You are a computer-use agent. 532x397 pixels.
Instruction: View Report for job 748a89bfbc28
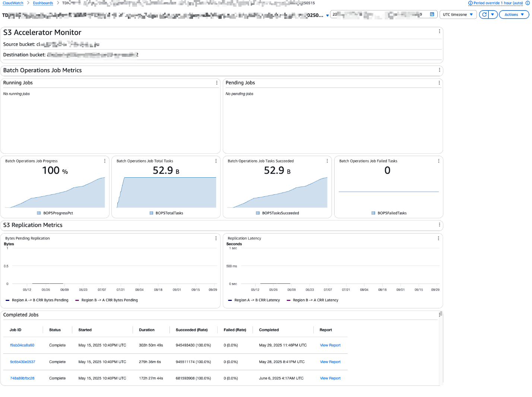[330, 378]
